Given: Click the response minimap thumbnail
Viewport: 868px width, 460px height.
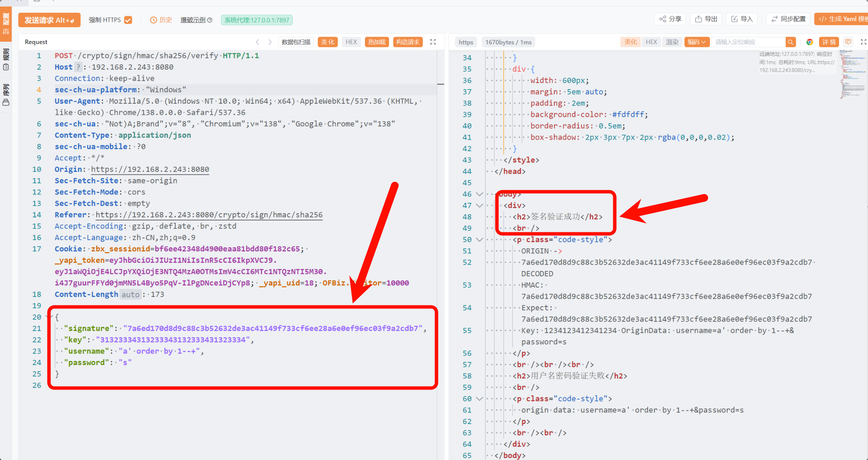Looking at the screenshot, I should tap(853, 75).
